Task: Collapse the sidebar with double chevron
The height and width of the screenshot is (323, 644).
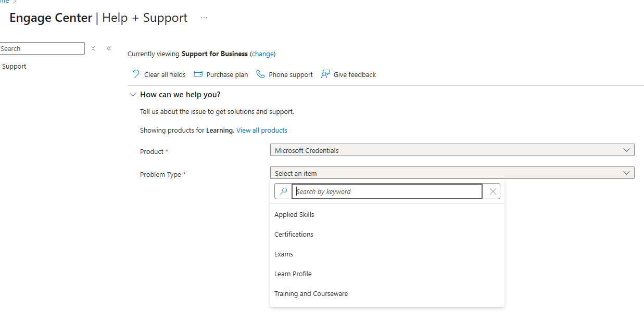Action: [109, 48]
